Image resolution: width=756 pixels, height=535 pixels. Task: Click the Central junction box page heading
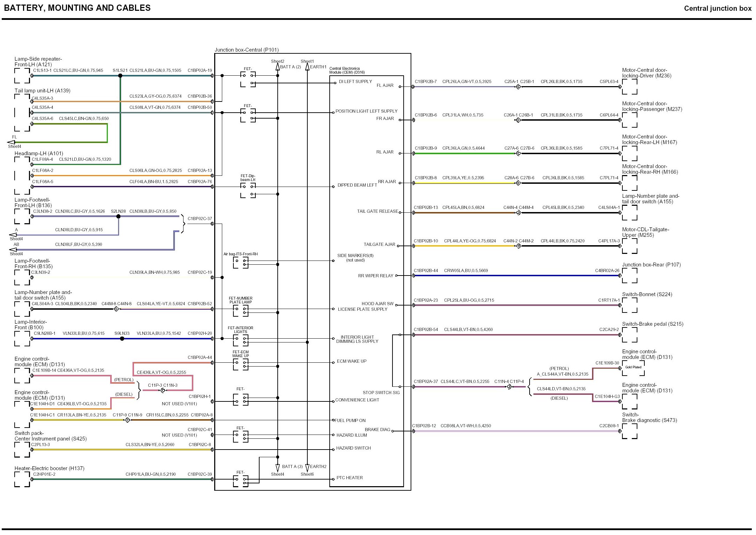(718, 8)
